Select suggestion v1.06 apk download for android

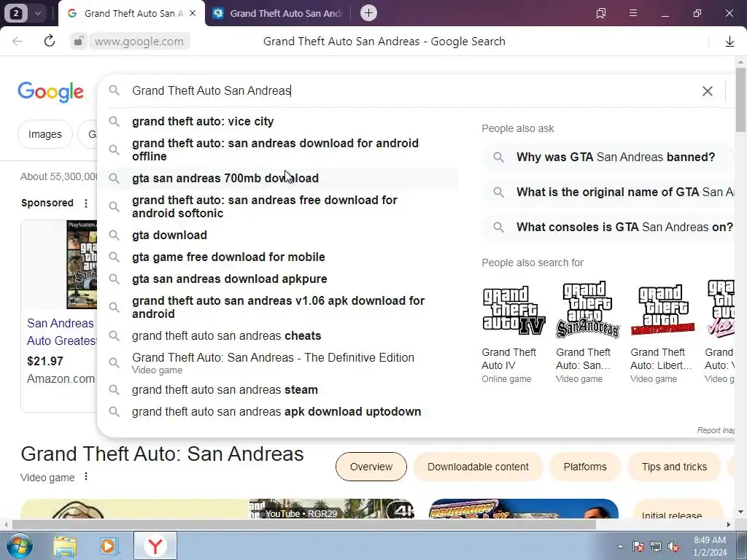click(x=278, y=307)
